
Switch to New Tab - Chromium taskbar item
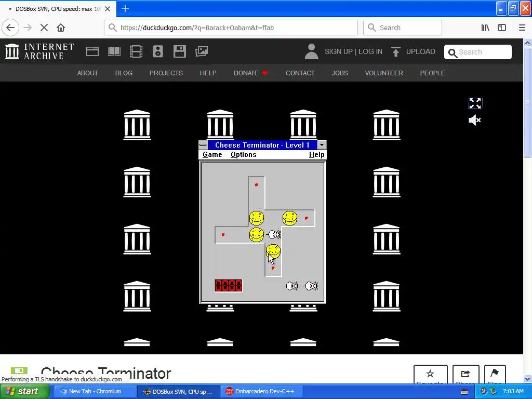pyautogui.click(x=95, y=392)
